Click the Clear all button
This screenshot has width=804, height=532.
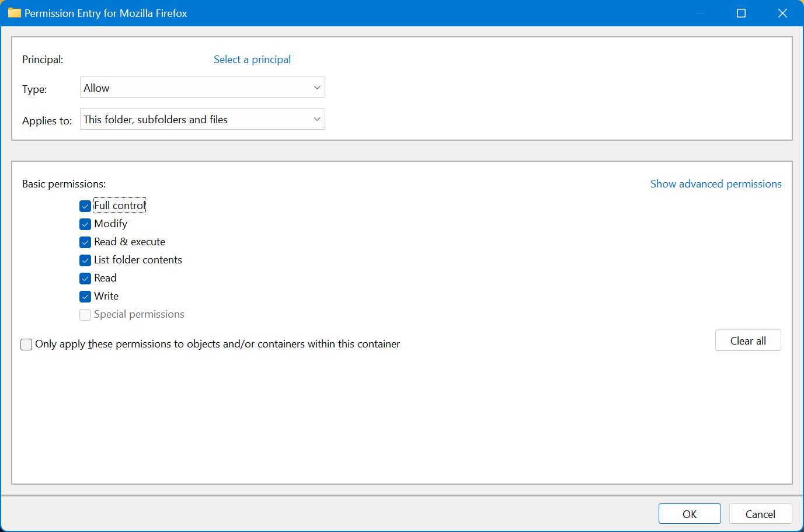tap(748, 340)
